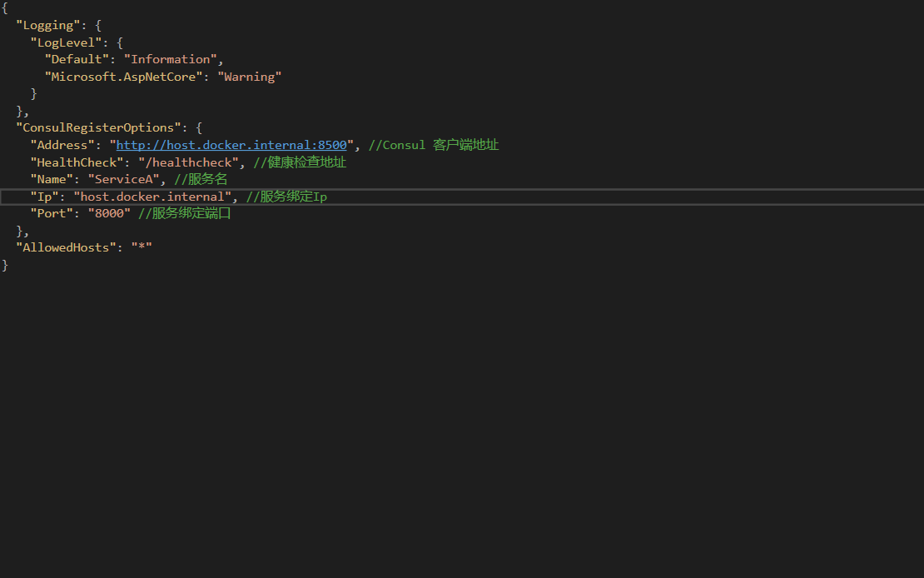Click the 服务绑定Ip comment
Viewport: 924px width, 578px height.
tap(286, 196)
